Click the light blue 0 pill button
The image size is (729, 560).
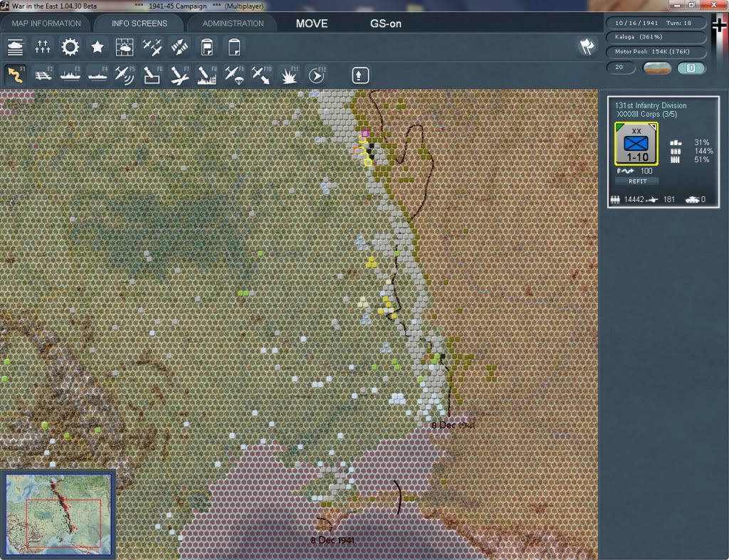tap(691, 68)
